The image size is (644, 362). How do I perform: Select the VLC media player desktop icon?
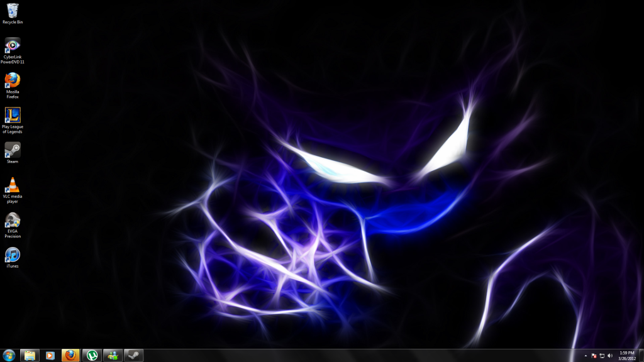(x=13, y=190)
